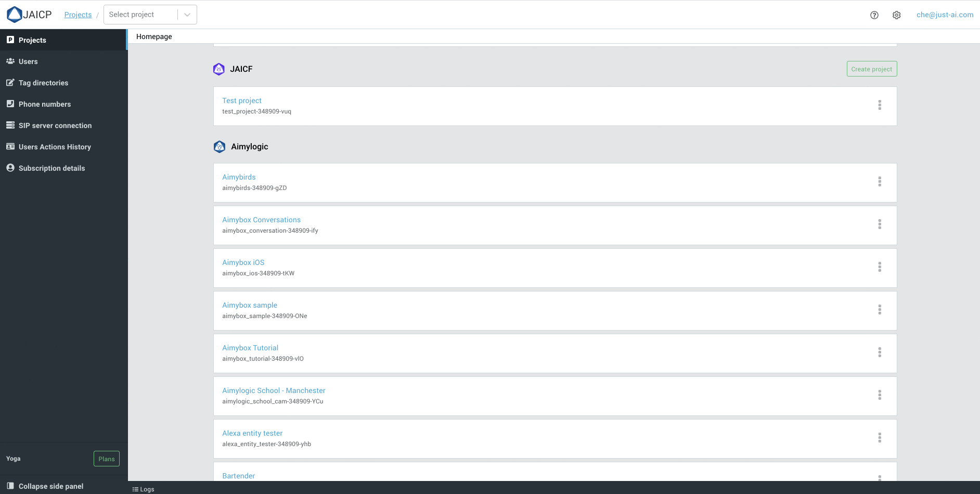Open the Alexa entity tester project link
This screenshot has width=980, height=494.
(252, 433)
